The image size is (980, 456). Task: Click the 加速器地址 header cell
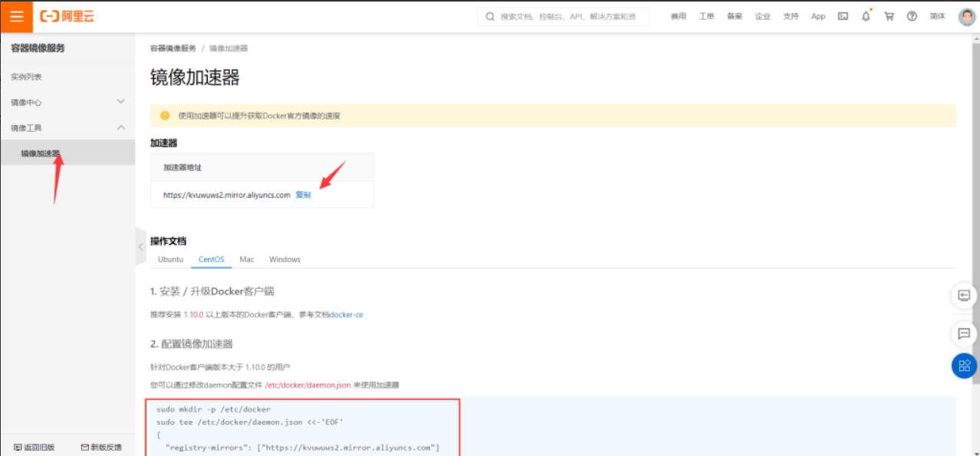point(262,166)
